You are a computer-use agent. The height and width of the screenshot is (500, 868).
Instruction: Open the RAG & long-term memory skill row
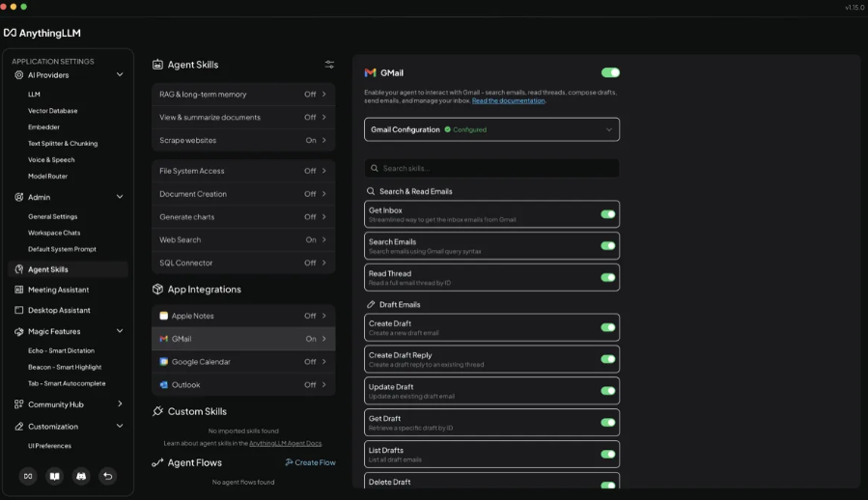pos(243,95)
